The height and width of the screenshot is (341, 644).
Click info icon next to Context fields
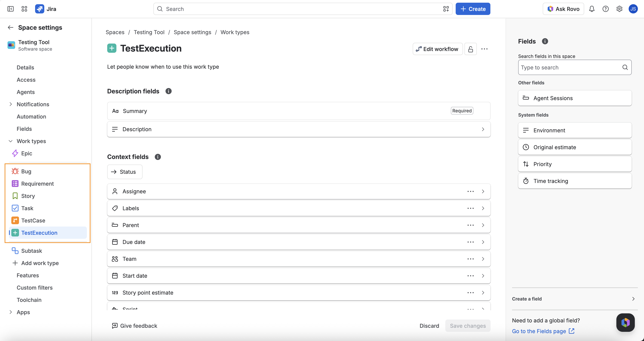click(158, 157)
